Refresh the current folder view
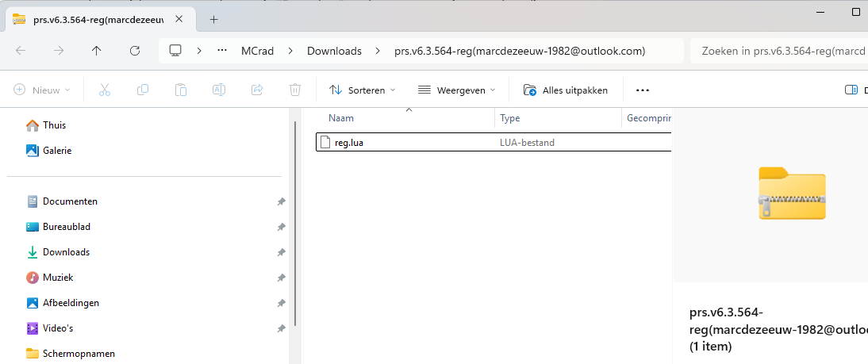This screenshot has width=868, height=364. [135, 51]
